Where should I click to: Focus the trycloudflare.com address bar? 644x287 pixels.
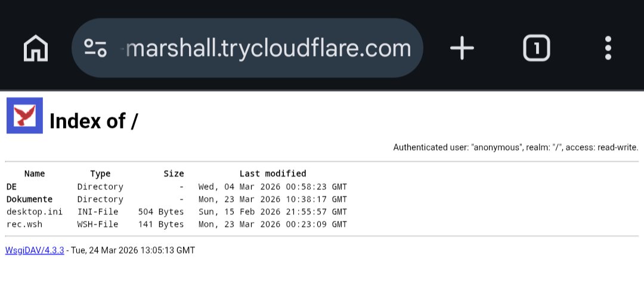268,48
